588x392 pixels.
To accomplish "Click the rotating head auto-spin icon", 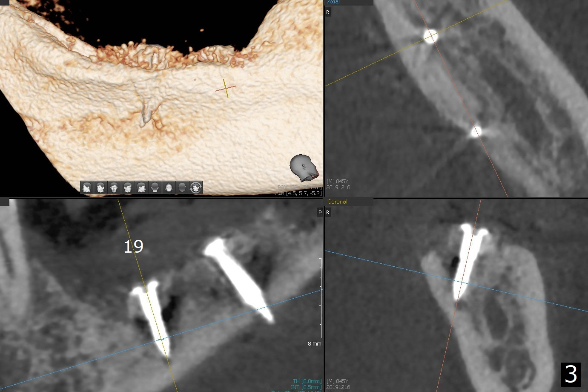I will click(196, 187).
